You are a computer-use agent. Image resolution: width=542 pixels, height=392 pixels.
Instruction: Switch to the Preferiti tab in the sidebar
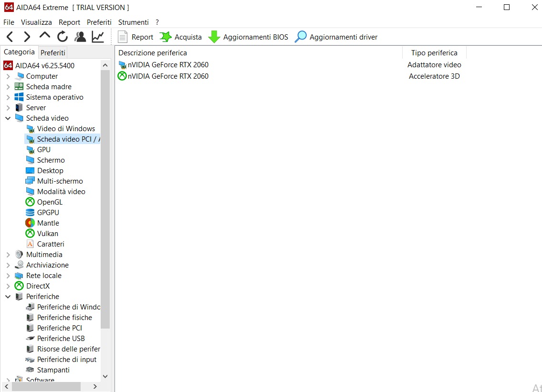click(52, 52)
